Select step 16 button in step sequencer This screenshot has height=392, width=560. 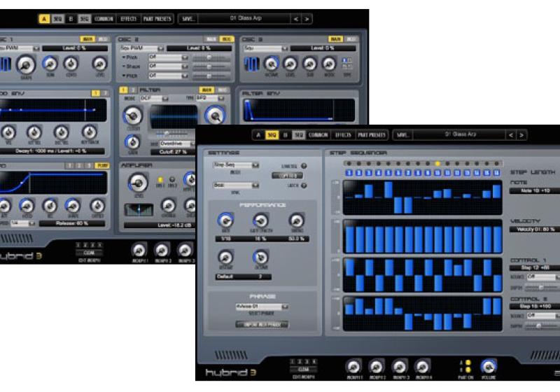coord(496,173)
